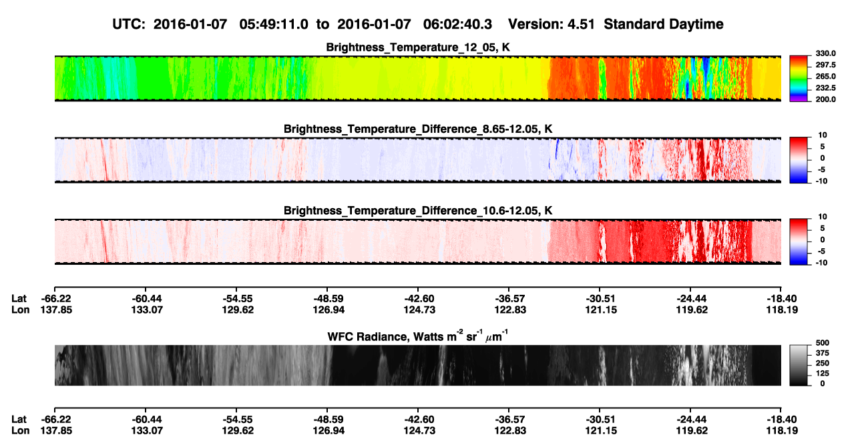Click the Brightness_Temperature_Difference_8.65-12.05, K title

pos(418,129)
